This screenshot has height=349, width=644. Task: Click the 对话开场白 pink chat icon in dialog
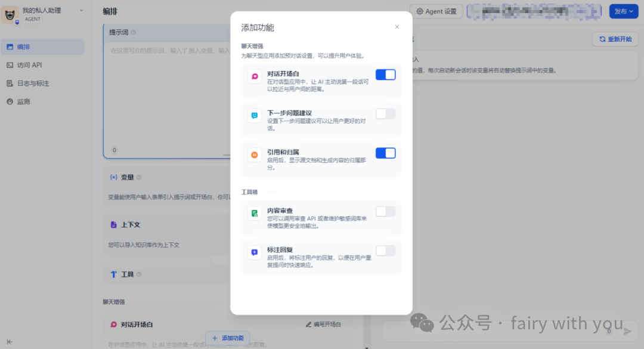(x=255, y=76)
